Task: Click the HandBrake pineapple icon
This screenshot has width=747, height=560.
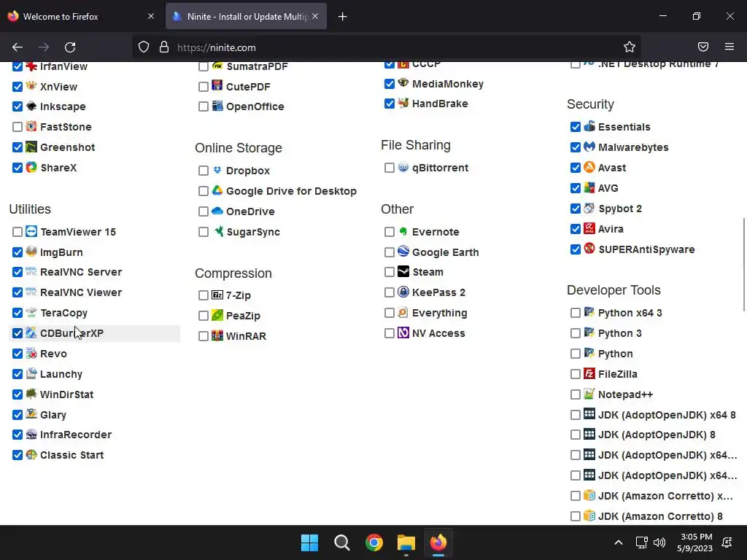Action: click(x=403, y=104)
